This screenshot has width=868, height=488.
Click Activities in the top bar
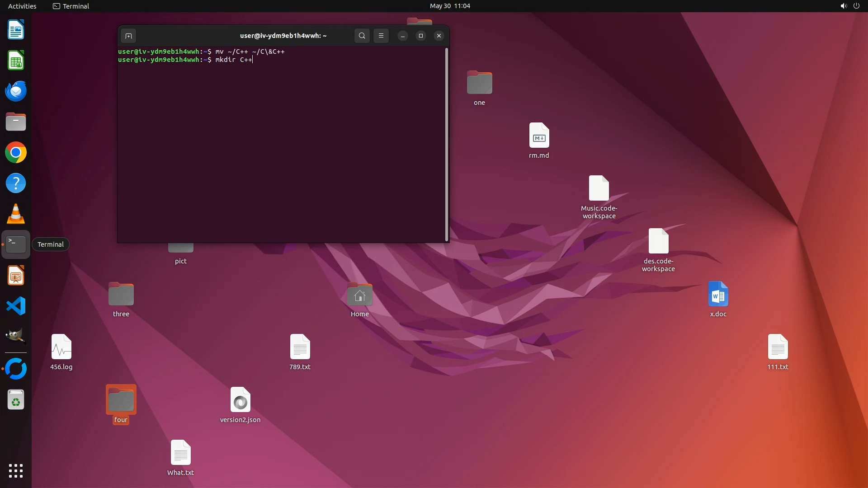[x=22, y=6]
